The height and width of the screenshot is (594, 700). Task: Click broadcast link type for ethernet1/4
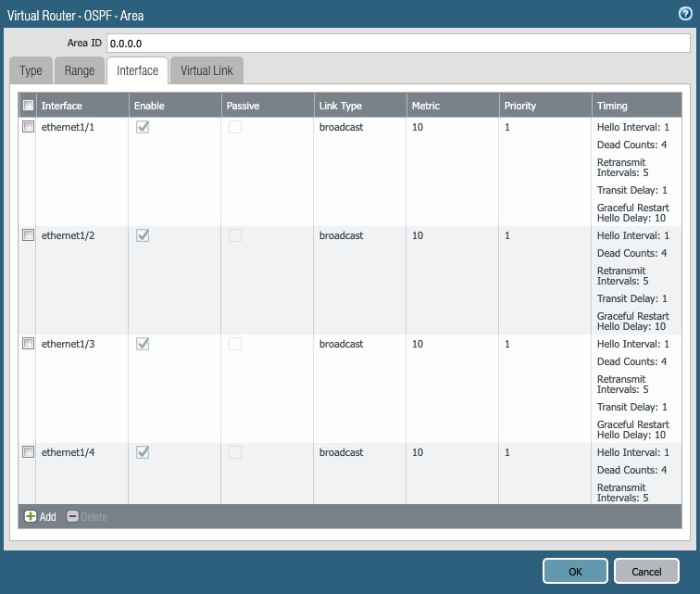pos(341,452)
